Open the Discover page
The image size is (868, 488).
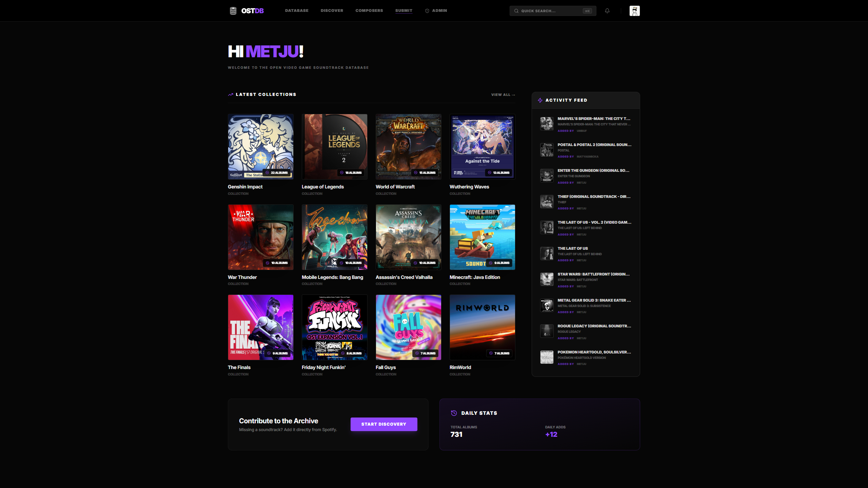(x=332, y=11)
